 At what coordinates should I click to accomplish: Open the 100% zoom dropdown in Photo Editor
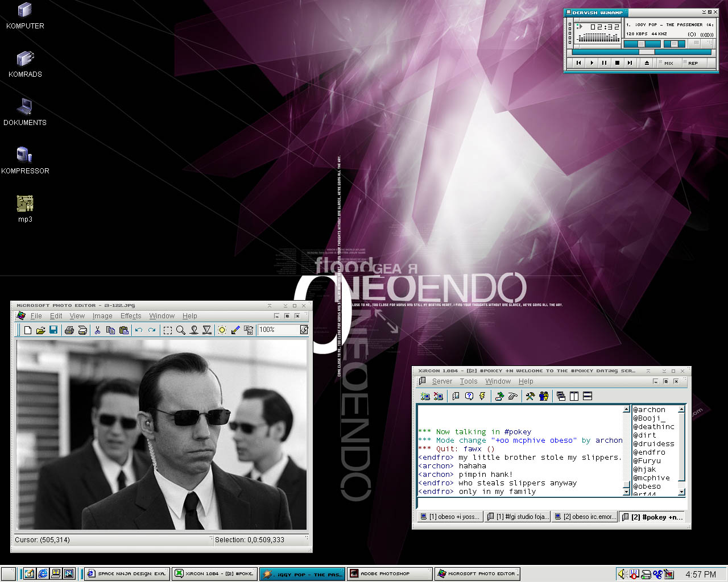pos(304,330)
